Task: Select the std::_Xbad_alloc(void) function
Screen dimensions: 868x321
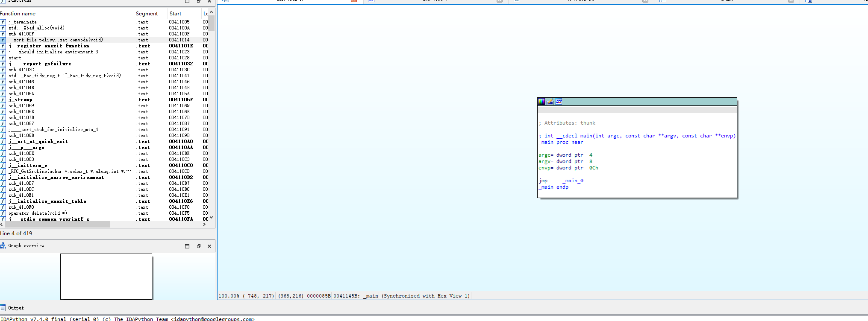Action: [x=36, y=28]
